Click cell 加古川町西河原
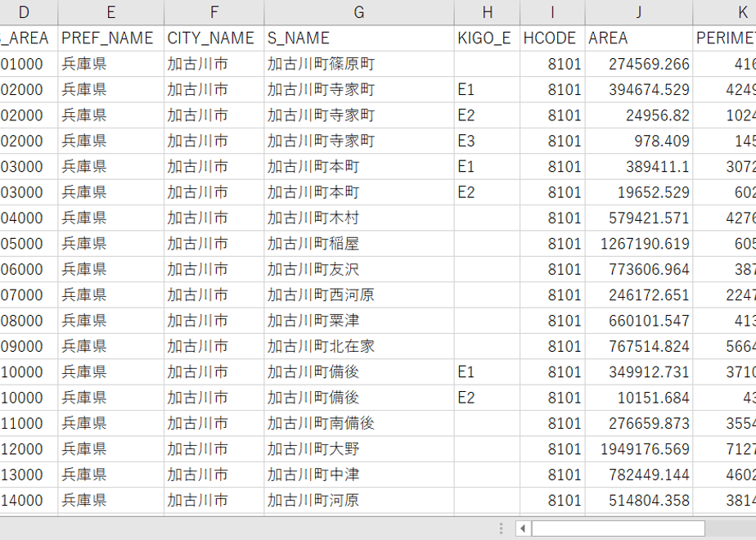Image resolution: width=756 pixels, height=540 pixels. [x=359, y=295]
